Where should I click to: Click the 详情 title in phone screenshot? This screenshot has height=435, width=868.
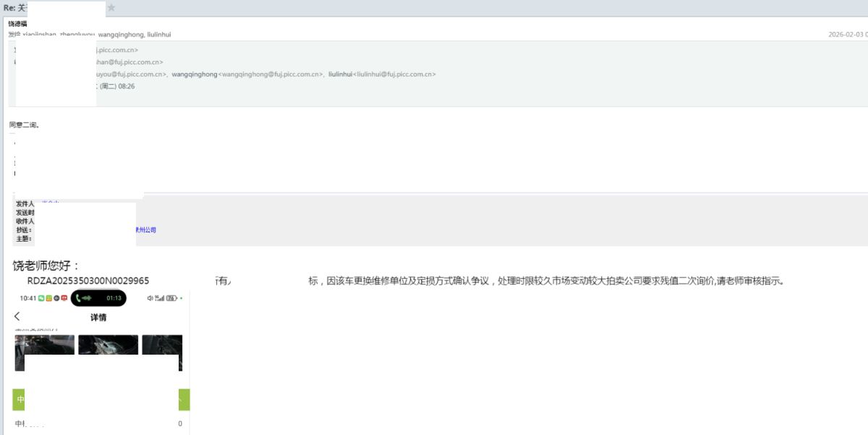[x=98, y=317]
